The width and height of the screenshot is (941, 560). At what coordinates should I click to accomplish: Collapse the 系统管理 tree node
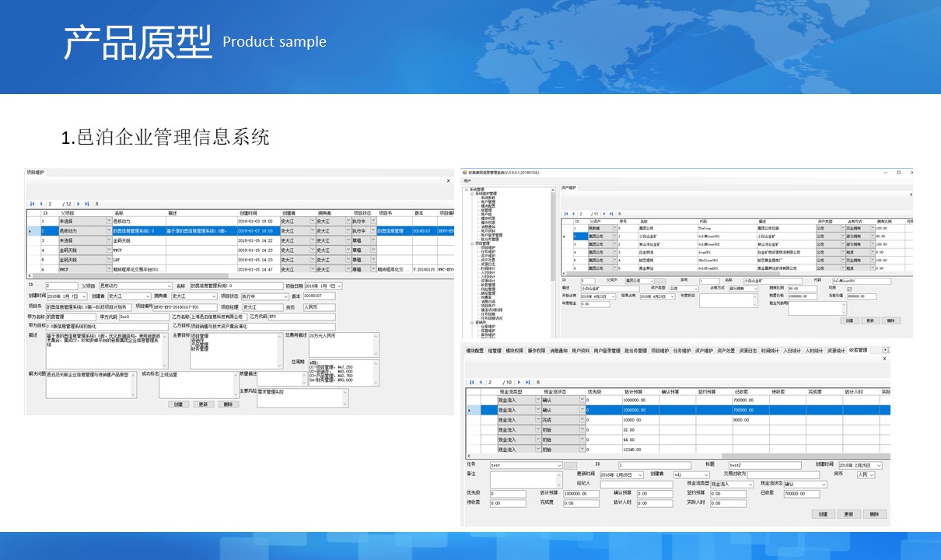[x=467, y=190]
